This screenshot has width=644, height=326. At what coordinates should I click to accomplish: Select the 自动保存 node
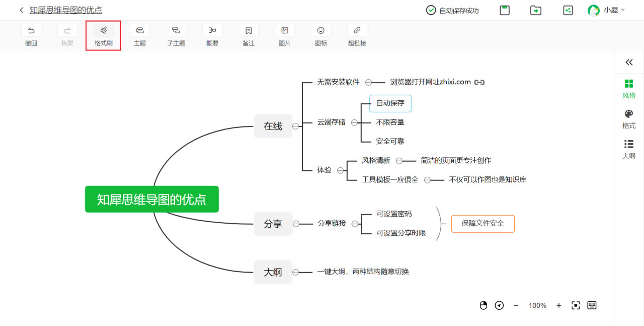coord(390,103)
